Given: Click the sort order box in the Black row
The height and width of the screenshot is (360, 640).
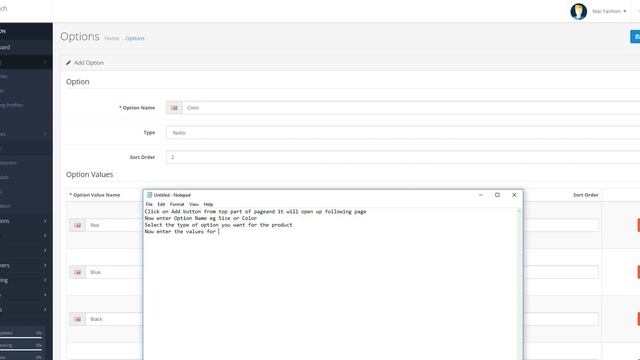Looking at the screenshot, I should 561,319.
